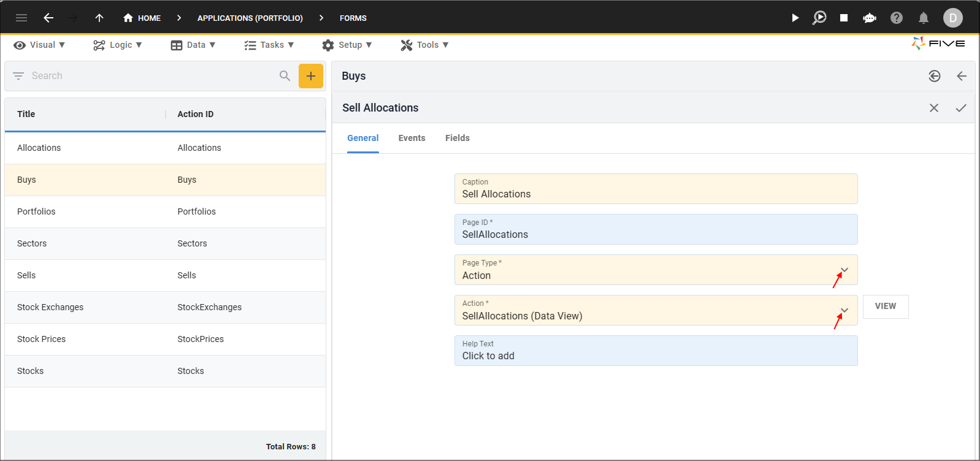Click FORMS breadcrumb
The height and width of the screenshot is (461, 980).
coord(353,18)
